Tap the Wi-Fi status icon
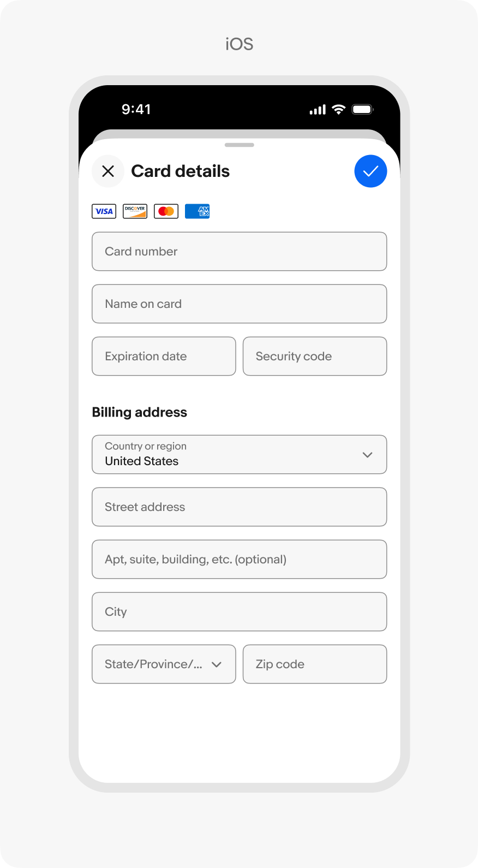This screenshot has height=868, width=478. pyautogui.click(x=339, y=109)
